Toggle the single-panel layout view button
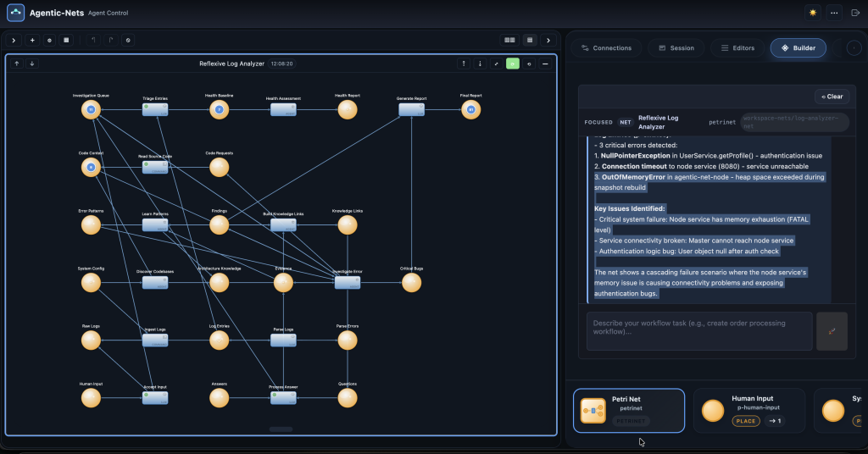The height and width of the screenshot is (454, 868). coord(530,40)
